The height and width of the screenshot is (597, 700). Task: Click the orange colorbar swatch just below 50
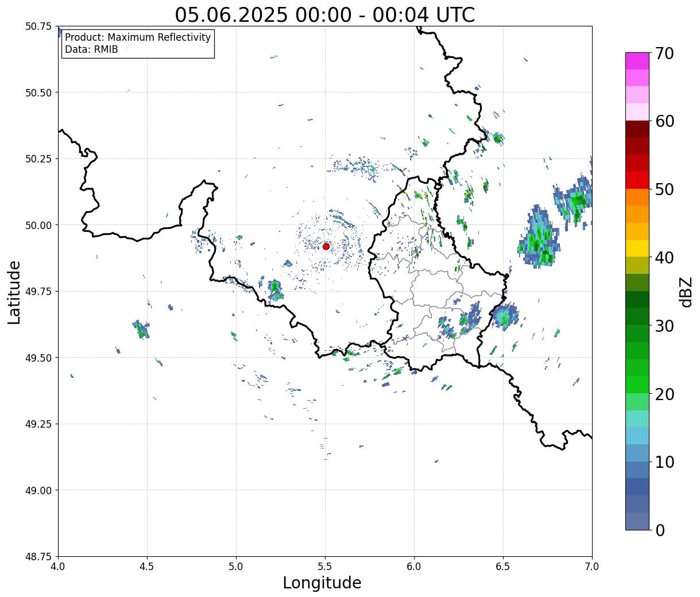coord(637,197)
